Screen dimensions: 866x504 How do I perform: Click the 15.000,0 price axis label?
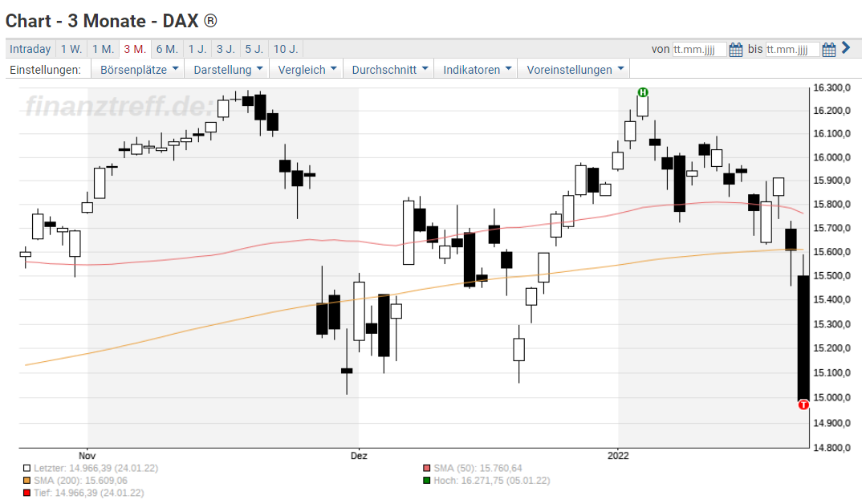(831, 397)
